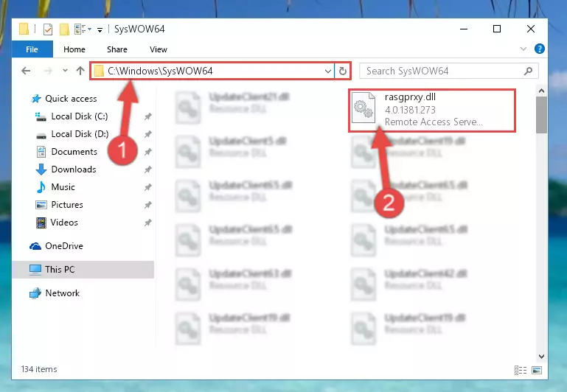The image size is (567, 392).
Task: Switch to the Home ribbon tab
Action: tap(74, 49)
